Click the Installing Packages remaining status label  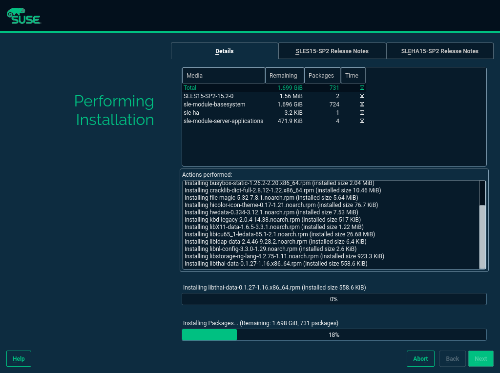(260, 323)
